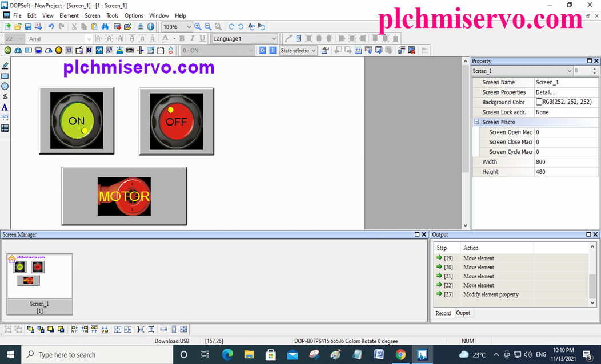Insert a button element via green ON icon

[x=7, y=50]
